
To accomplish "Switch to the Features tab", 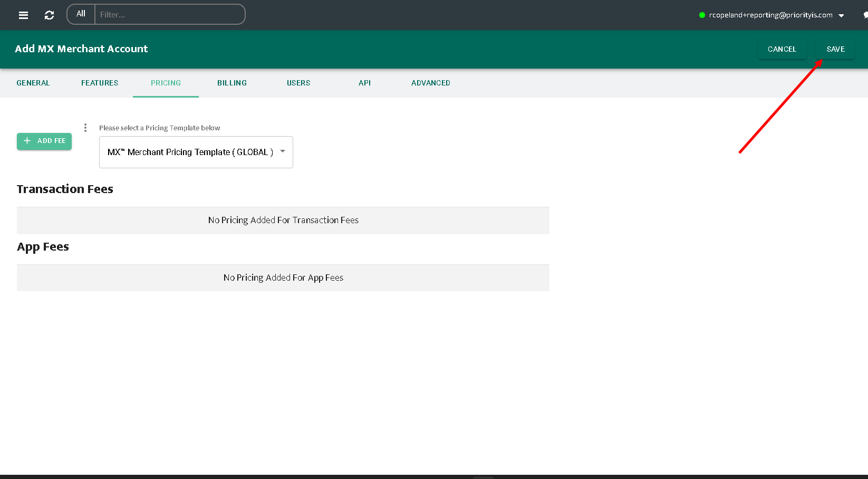I will [x=100, y=83].
